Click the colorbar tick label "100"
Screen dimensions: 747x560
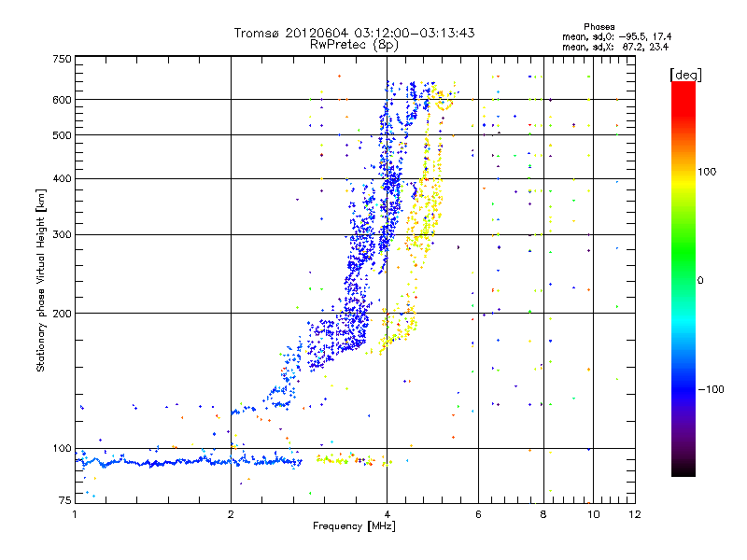[707, 172]
